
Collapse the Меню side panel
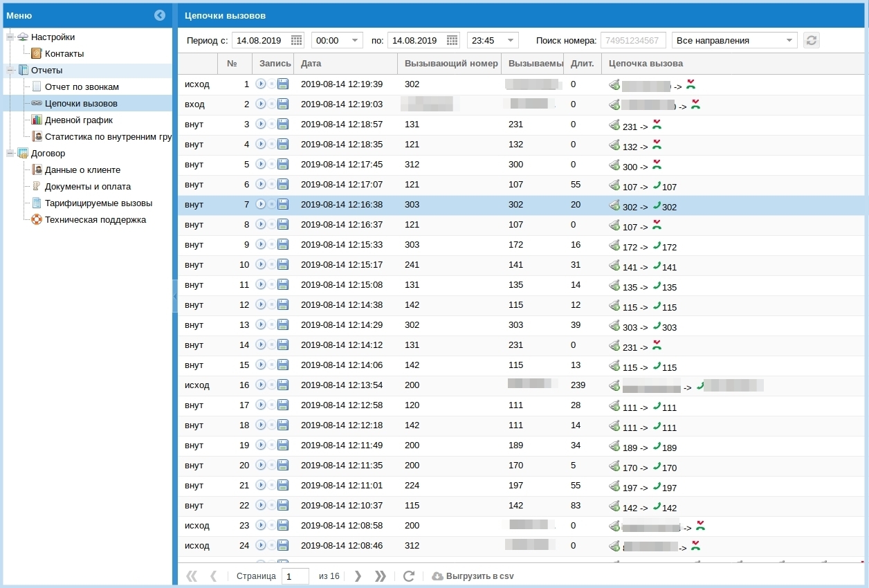160,15
